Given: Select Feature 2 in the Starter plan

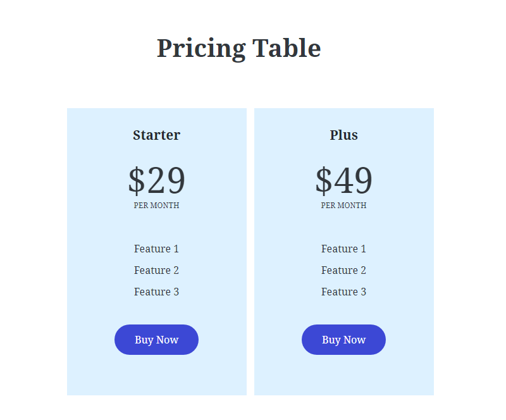Looking at the screenshot, I should click(x=156, y=270).
